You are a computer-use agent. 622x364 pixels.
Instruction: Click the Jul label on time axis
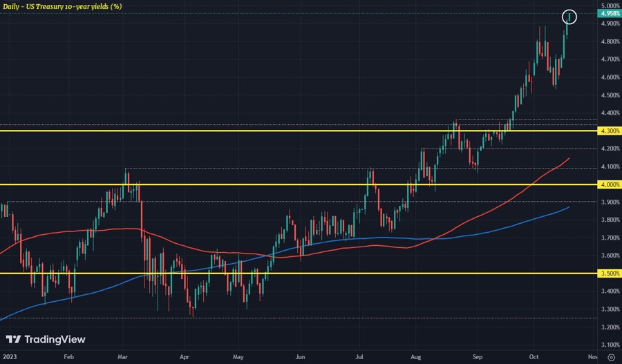(x=359, y=357)
